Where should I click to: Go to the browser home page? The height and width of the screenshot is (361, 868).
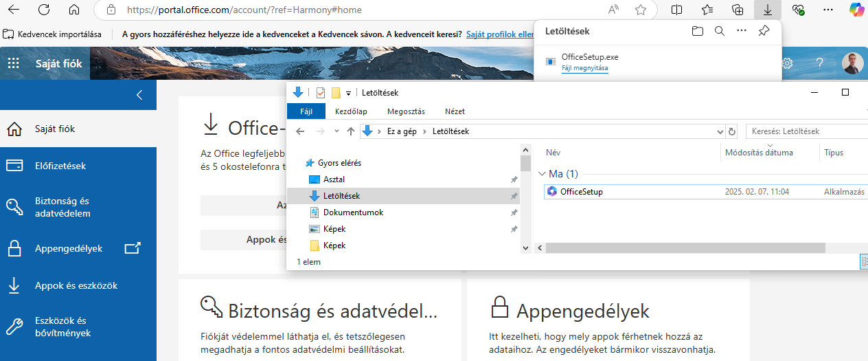click(74, 10)
